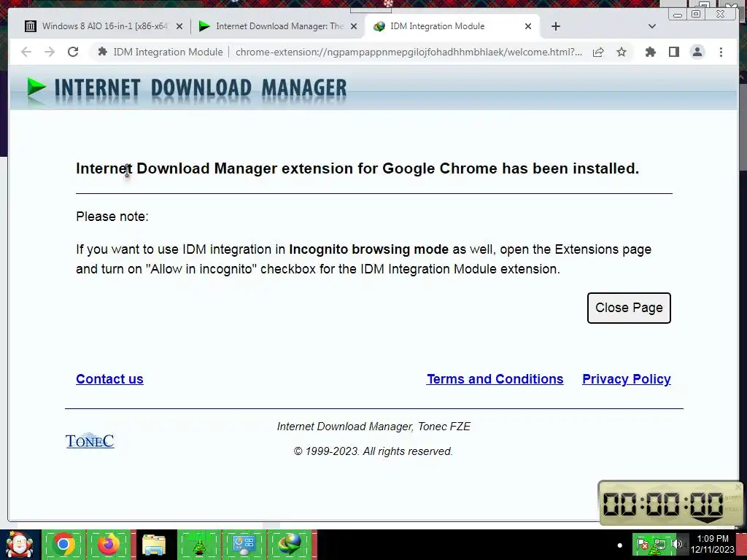
Task: Click the Internet Download Manager banner logo arrow
Action: tap(36, 88)
